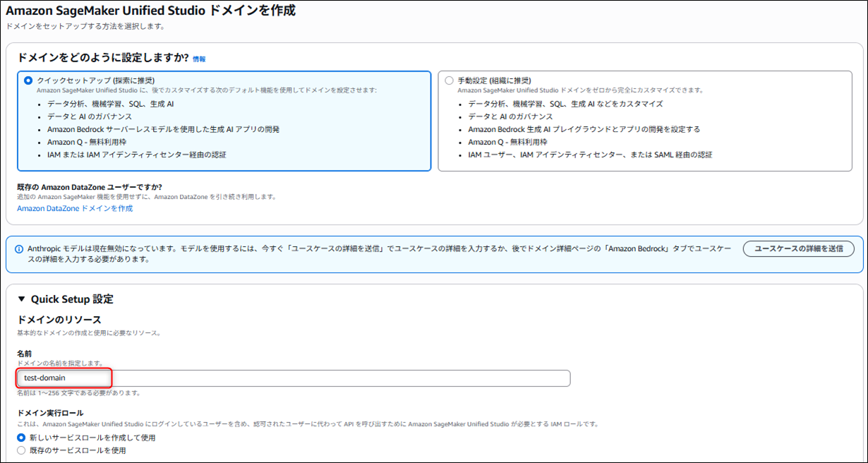Open the Amazon DataZone ドメインを作成 link
Image resolution: width=868 pixels, height=463 pixels.
click(x=75, y=208)
